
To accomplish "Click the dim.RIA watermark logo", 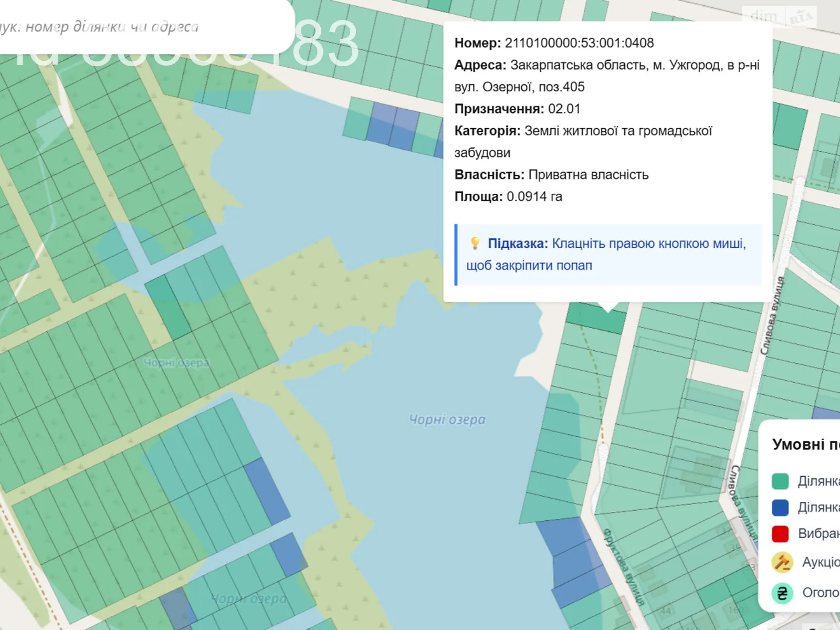I will tap(781, 17).
